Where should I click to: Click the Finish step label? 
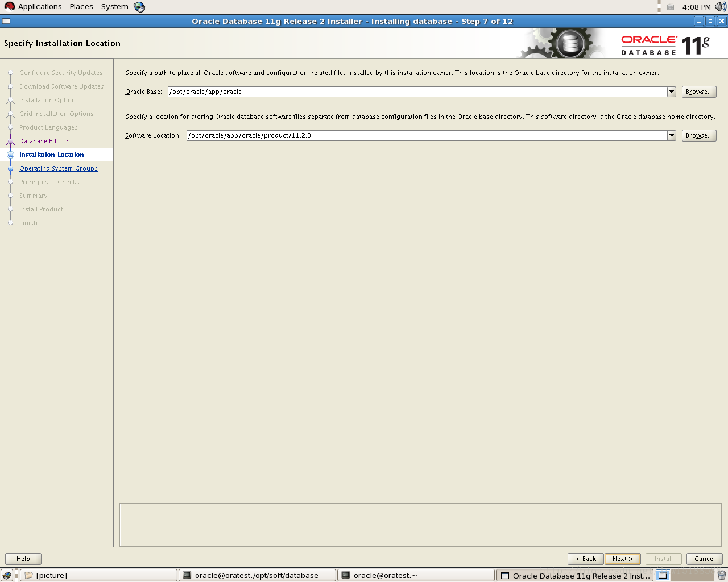point(28,223)
